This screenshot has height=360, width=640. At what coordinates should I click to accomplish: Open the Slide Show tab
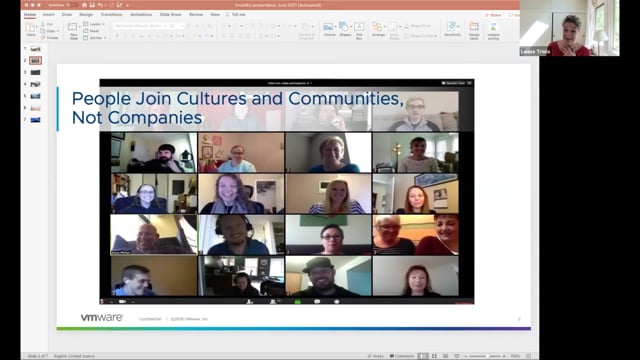pos(171,14)
